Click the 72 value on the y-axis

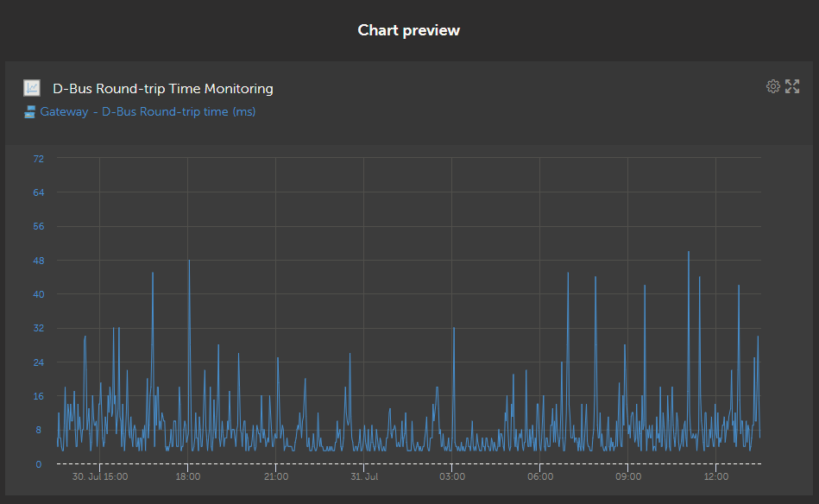pyautogui.click(x=39, y=159)
